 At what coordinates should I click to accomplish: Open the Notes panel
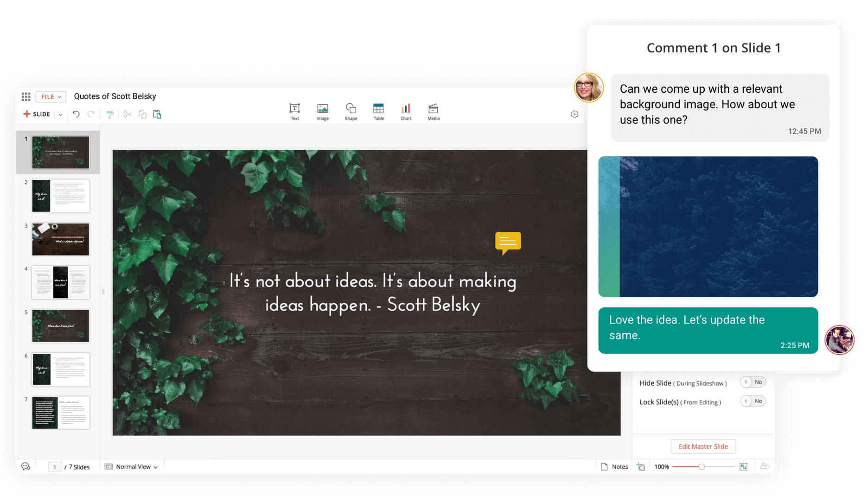tap(614, 467)
